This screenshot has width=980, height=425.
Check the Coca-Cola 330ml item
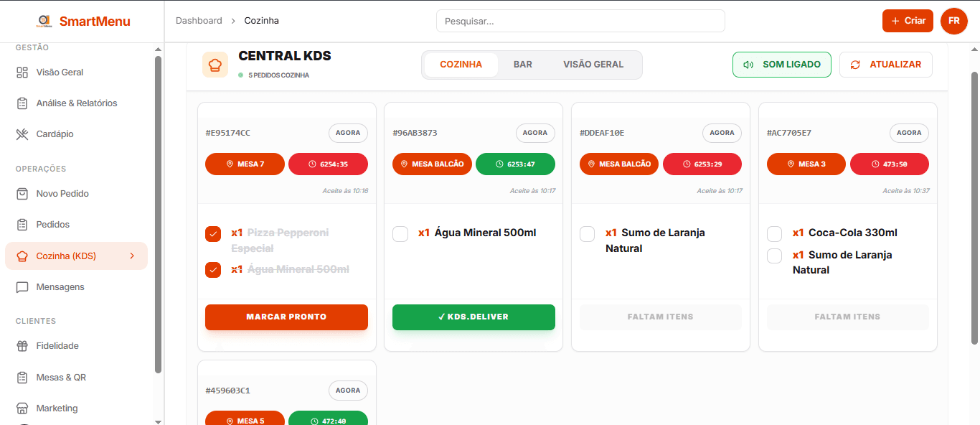tap(775, 234)
